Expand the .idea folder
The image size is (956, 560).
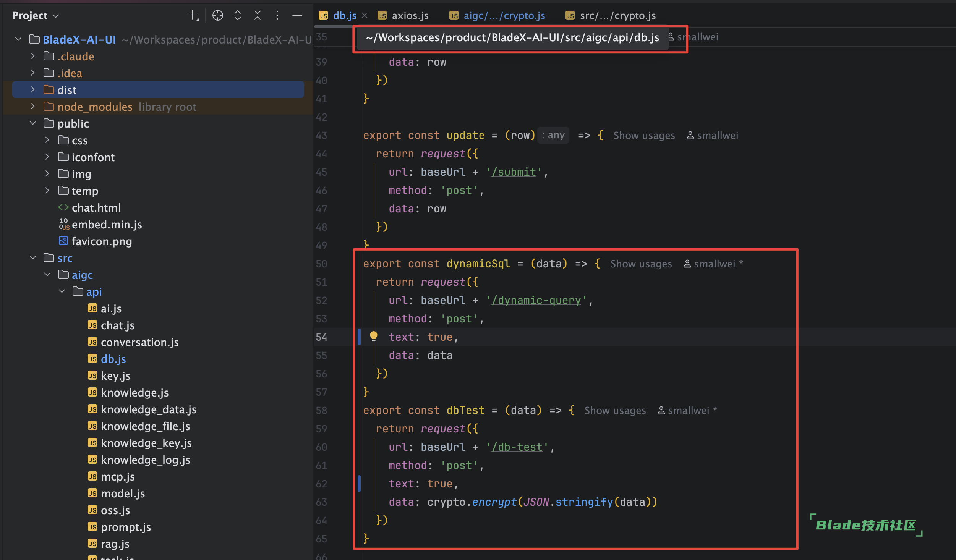click(33, 73)
